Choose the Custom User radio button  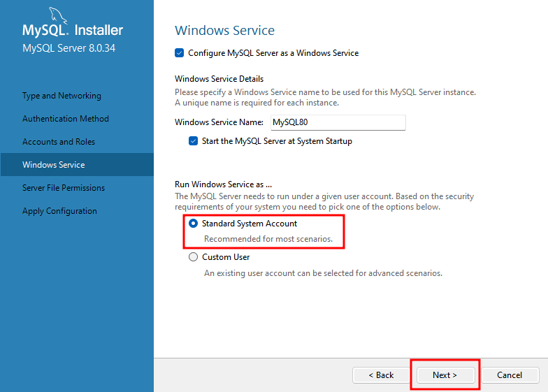click(x=193, y=257)
